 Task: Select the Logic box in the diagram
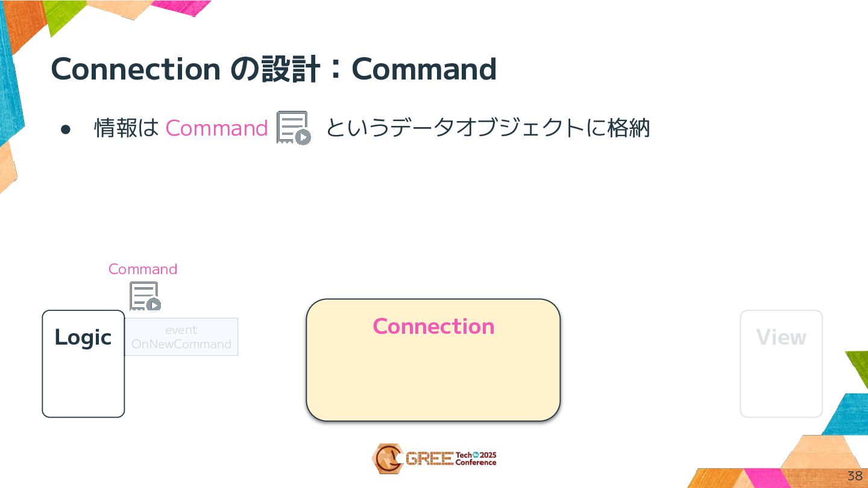[83, 363]
